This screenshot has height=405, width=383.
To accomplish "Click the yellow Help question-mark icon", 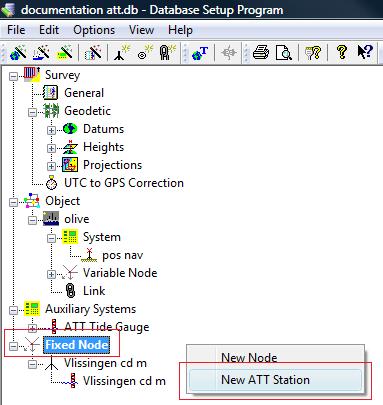I will [x=341, y=53].
